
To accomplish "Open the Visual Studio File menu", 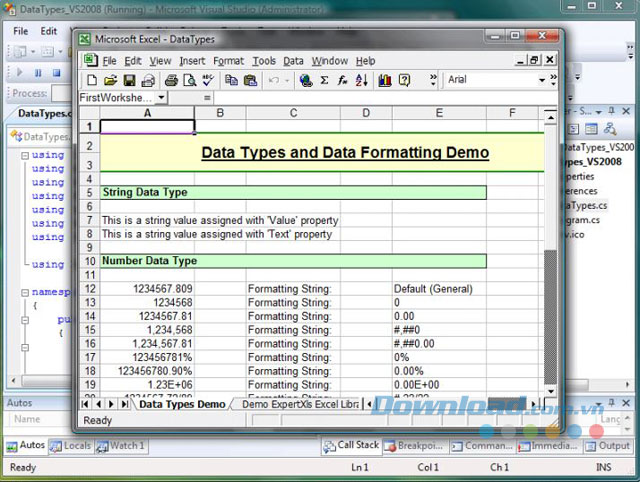I will (20, 31).
